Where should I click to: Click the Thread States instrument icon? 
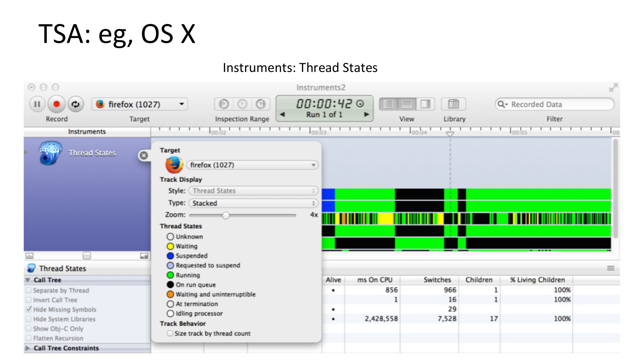[x=50, y=153]
